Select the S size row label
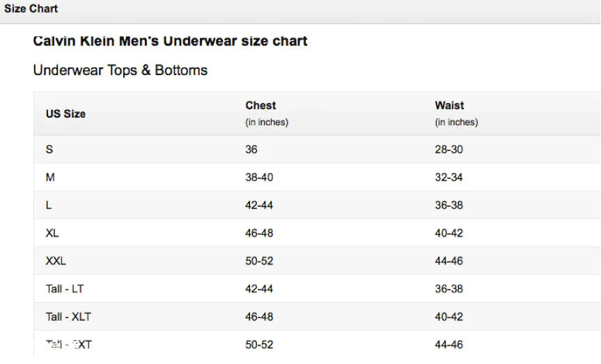This screenshot has width=601, height=364. point(49,150)
